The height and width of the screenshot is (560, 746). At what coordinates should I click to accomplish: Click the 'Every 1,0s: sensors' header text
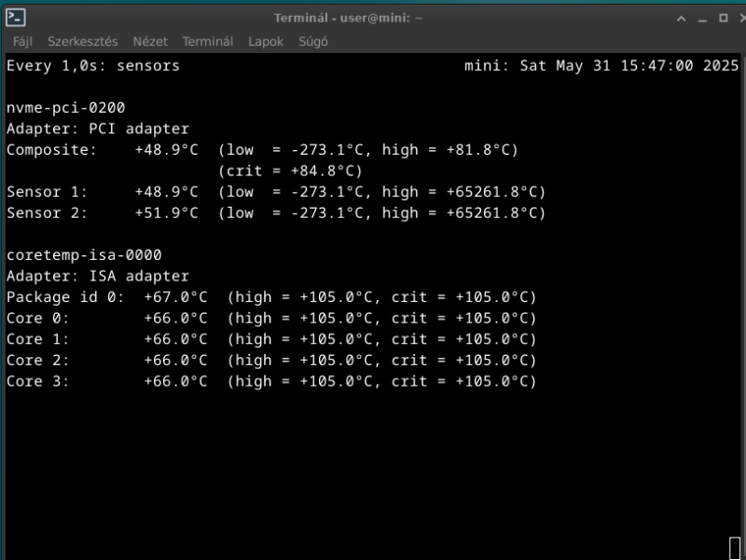coord(93,65)
